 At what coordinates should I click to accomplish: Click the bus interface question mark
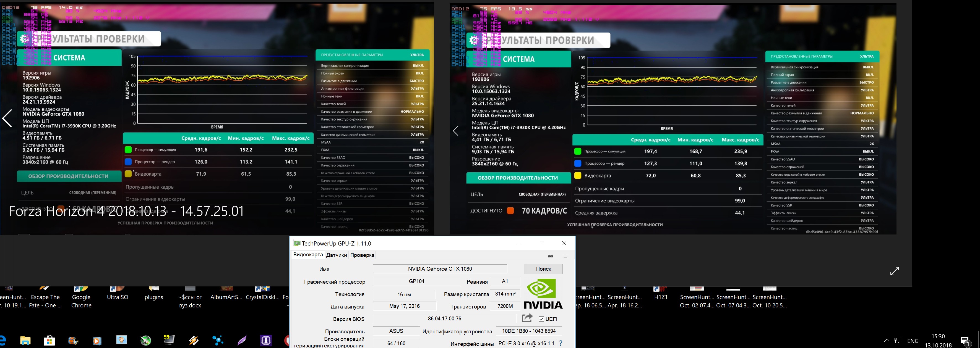click(561, 343)
